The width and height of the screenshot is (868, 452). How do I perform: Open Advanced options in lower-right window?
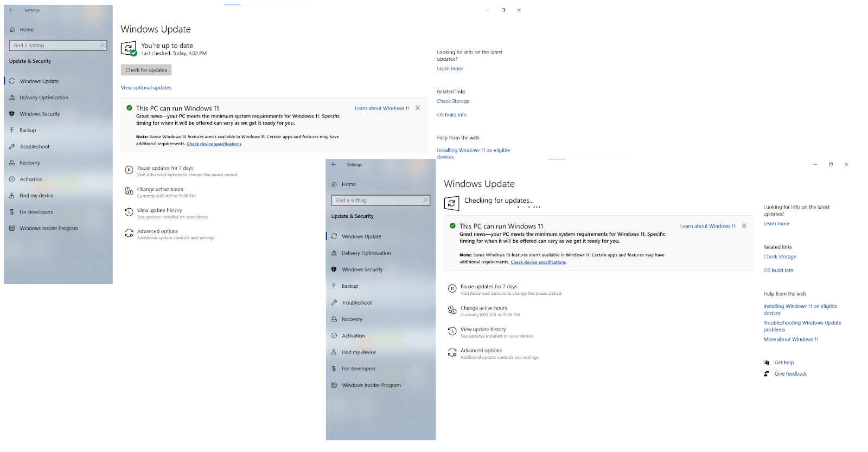pyautogui.click(x=481, y=351)
